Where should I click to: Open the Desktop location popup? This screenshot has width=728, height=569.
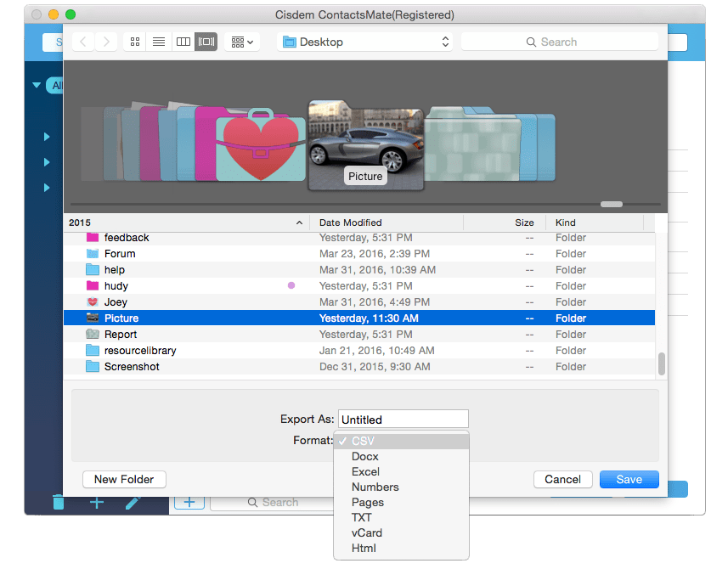(365, 42)
